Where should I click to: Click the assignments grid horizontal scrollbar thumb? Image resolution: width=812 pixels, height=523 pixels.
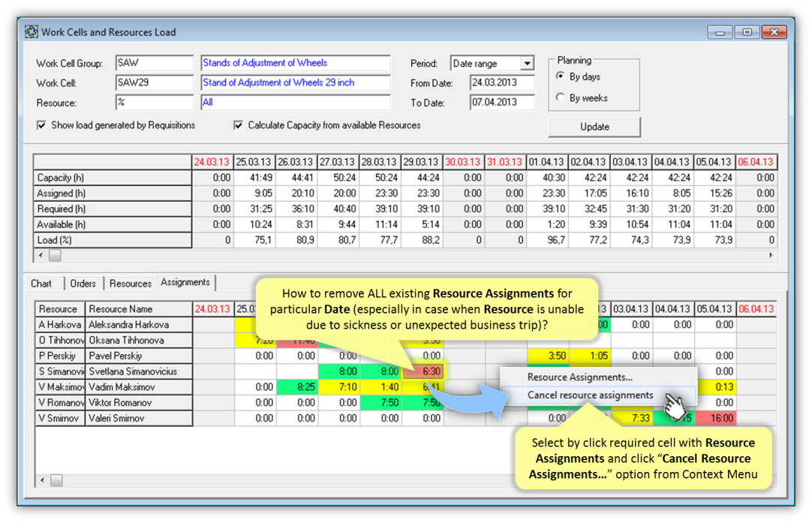[56, 480]
